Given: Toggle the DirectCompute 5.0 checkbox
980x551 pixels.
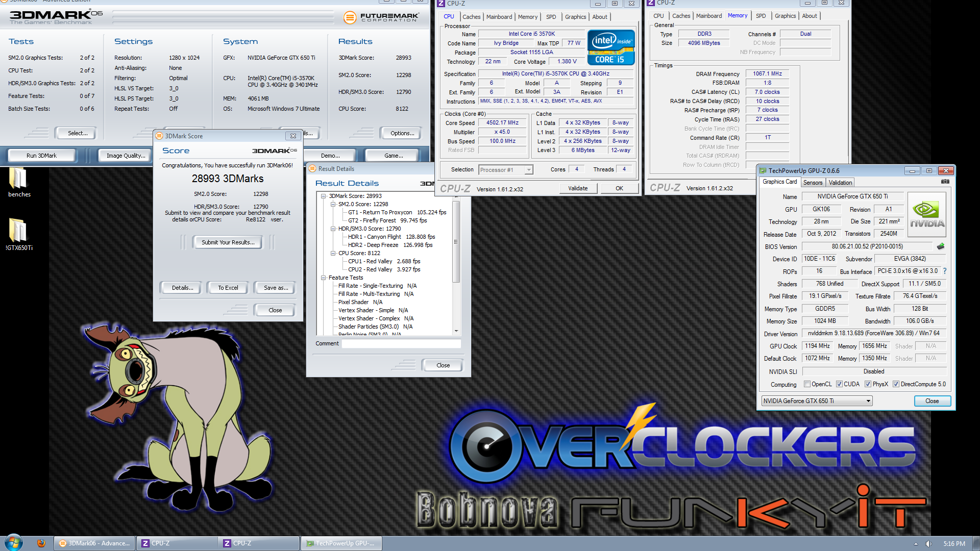Looking at the screenshot, I should (896, 384).
